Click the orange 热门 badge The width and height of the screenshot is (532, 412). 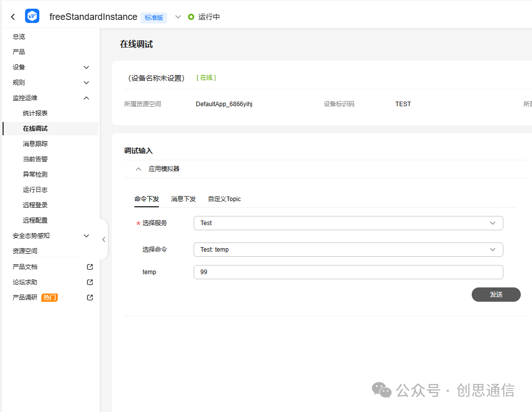pyautogui.click(x=50, y=298)
